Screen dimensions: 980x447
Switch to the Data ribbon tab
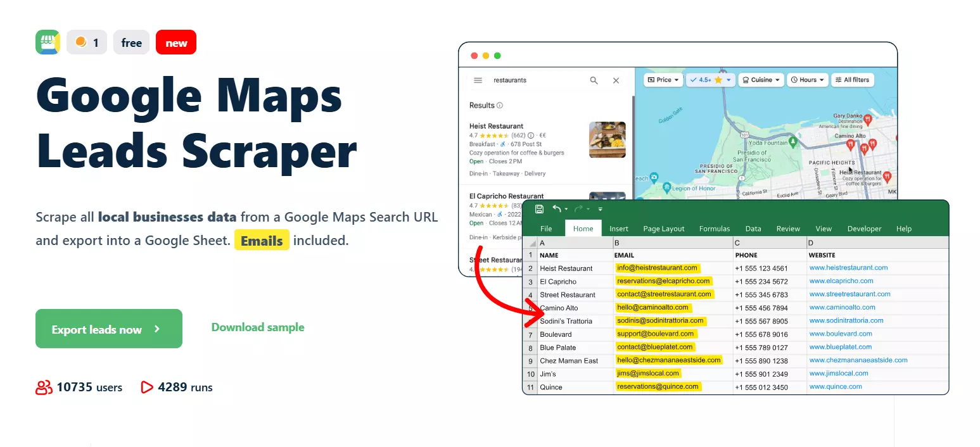[x=753, y=229]
